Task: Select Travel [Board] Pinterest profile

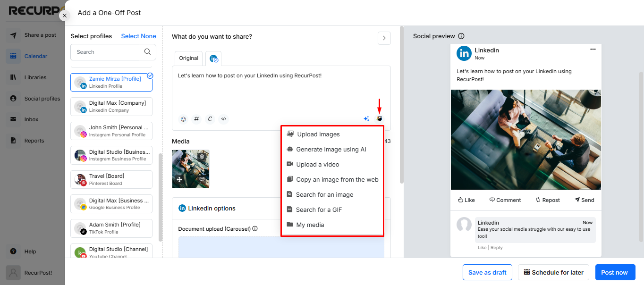Action: [x=111, y=179]
